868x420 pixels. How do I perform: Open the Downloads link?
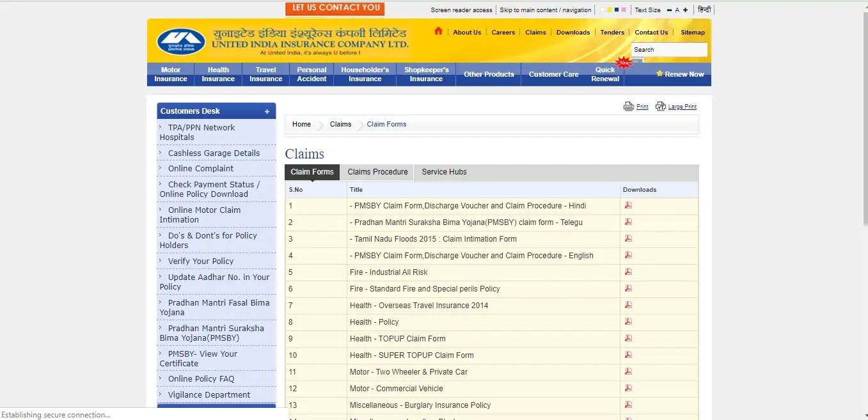click(x=573, y=33)
